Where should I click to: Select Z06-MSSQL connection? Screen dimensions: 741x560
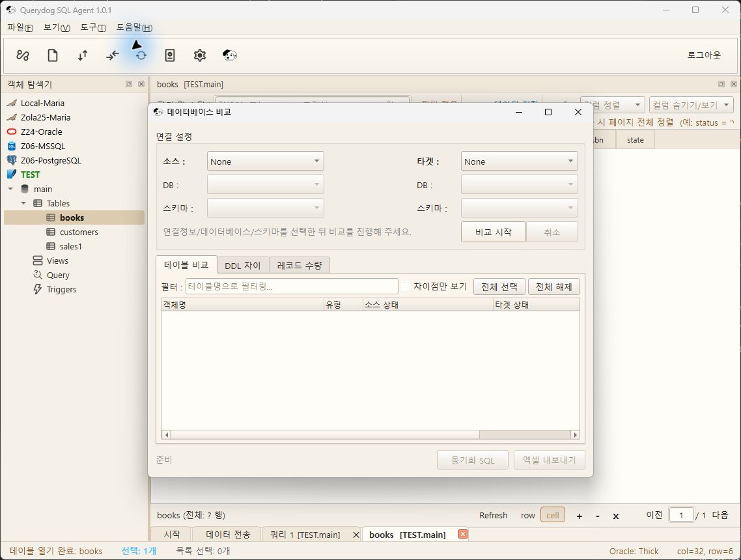click(42, 146)
